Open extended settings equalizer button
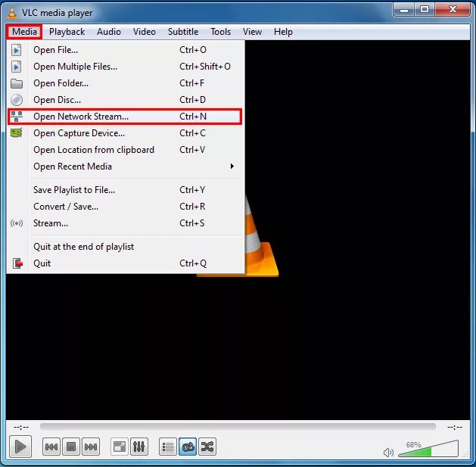The image size is (476, 467). [139, 447]
